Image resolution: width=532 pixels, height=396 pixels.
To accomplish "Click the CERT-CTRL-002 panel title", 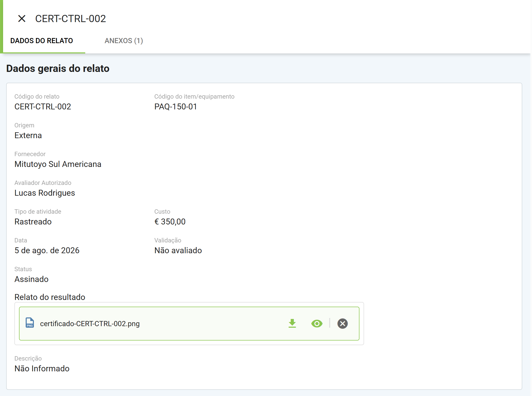I will click(71, 19).
